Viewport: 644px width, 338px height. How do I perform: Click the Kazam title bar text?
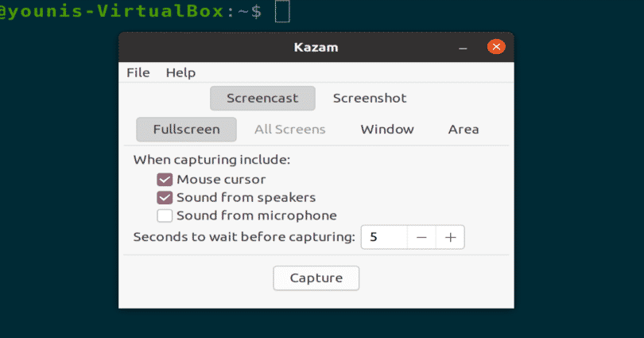coord(316,47)
